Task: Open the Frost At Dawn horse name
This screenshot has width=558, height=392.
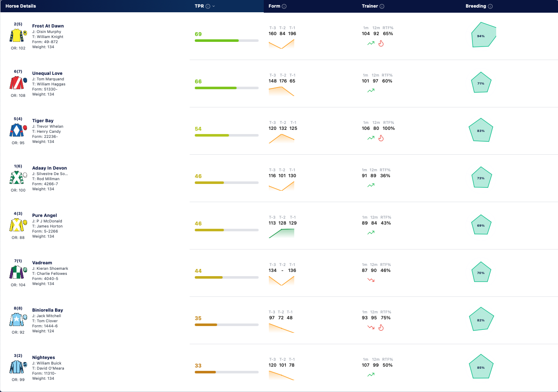Action: 48,26
